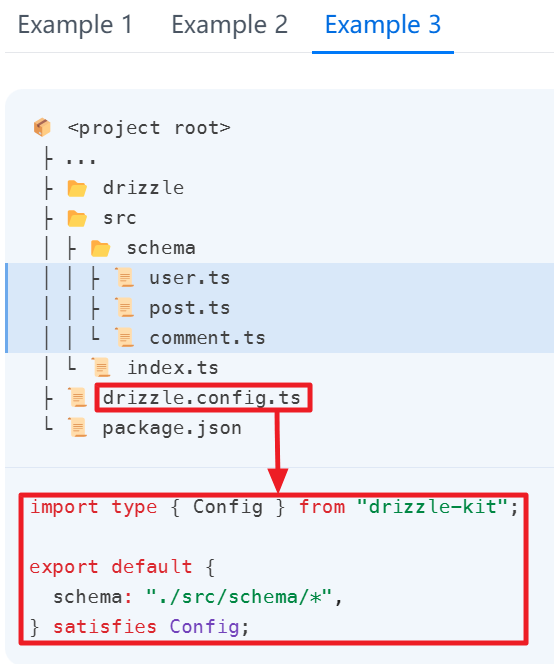
Task: Click the post.ts file icon
Action: coord(125,307)
